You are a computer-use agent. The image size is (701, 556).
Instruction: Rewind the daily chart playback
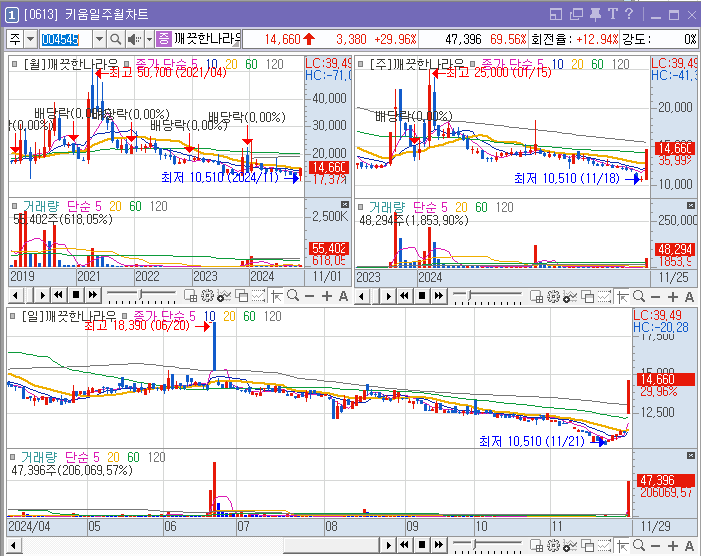405,545
